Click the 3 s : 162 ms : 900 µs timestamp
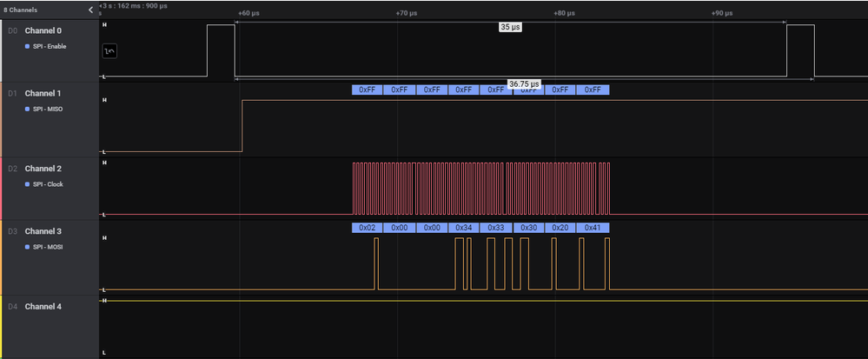The height and width of the screenshot is (359, 868). (x=134, y=6)
